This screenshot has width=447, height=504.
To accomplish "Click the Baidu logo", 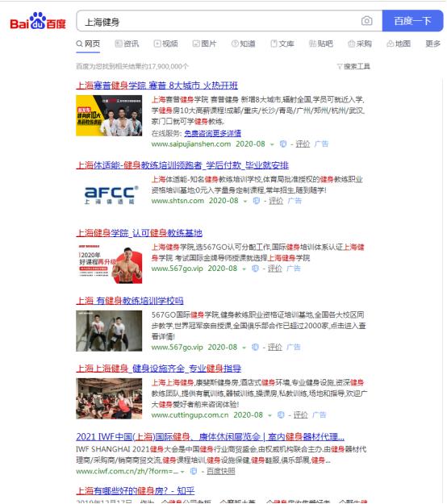I will pos(38,21).
